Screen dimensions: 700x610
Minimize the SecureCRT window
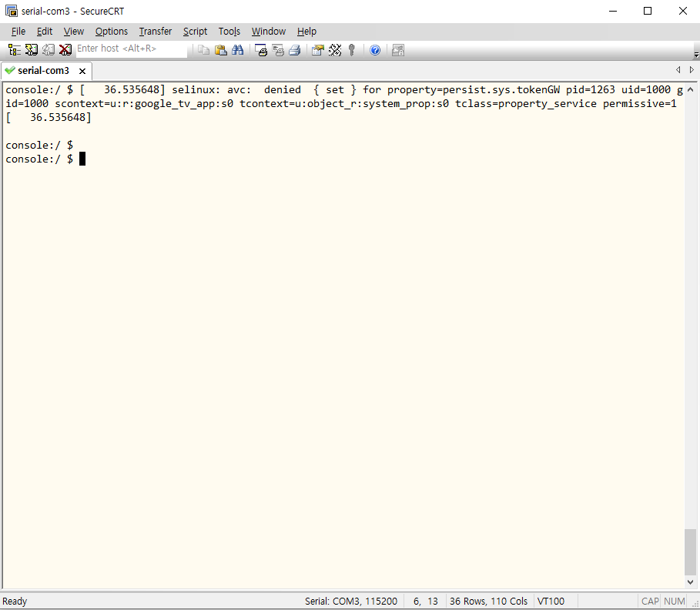click(x=613, y=11)
